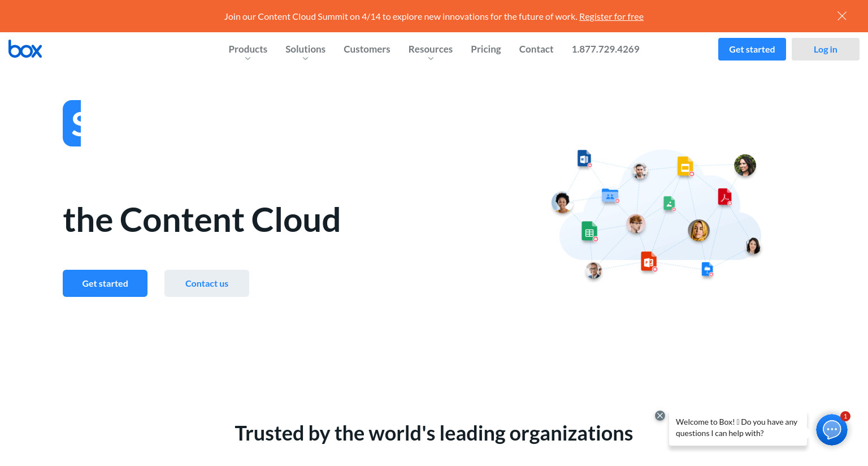Click the Word document icon in the cloud

584,158
